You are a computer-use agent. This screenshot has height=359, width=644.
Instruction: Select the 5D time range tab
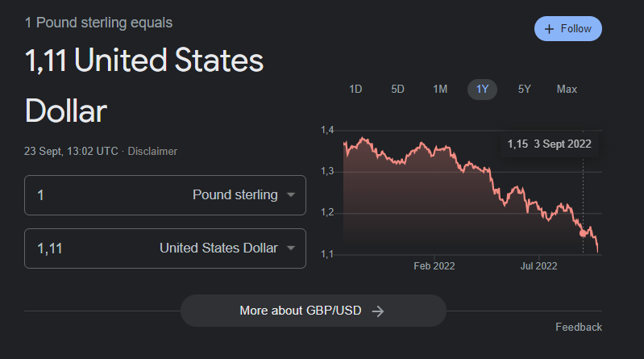(397, 90)
